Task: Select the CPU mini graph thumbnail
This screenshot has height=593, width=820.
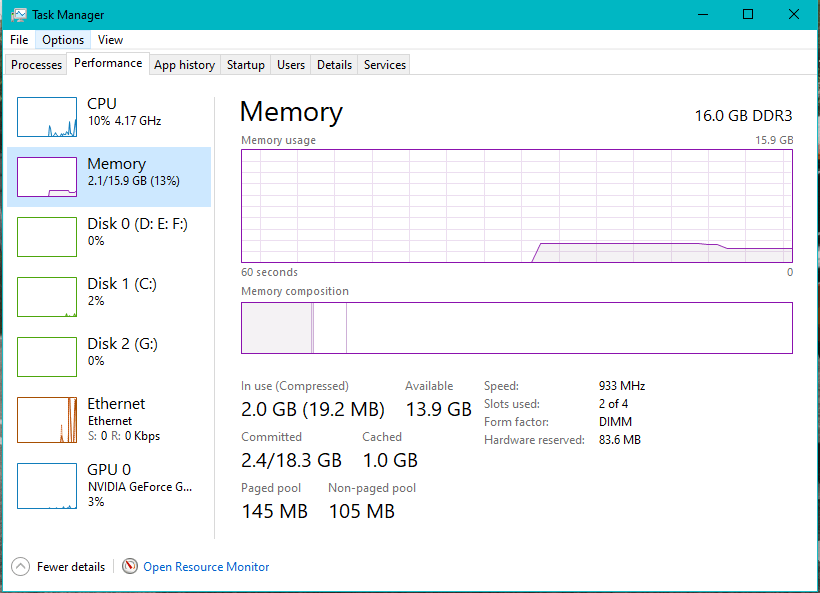Action: pos(47,117)
